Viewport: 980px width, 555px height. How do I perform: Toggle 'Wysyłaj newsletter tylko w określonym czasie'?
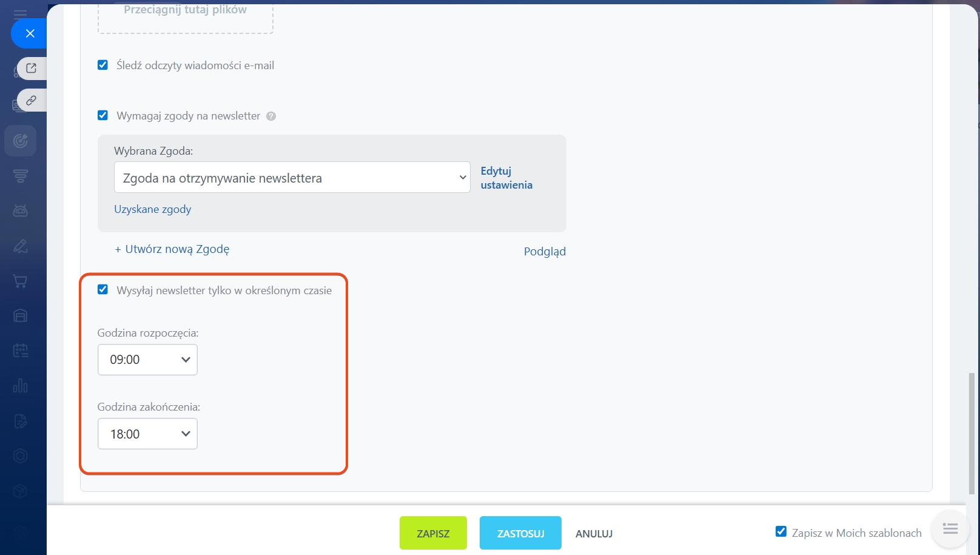pos(103,290)
